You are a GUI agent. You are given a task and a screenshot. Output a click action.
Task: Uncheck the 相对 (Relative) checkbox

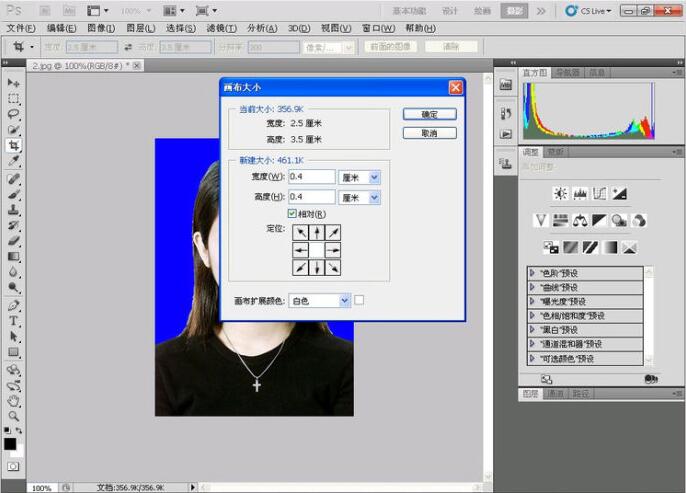coord(292,214)
